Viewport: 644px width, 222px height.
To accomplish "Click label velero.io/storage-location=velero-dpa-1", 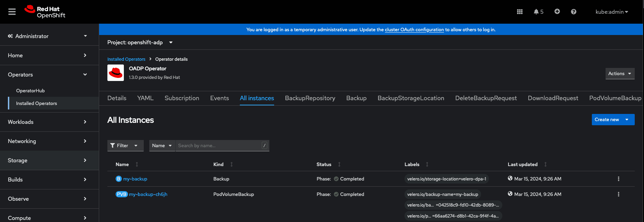I will point(447,179).
